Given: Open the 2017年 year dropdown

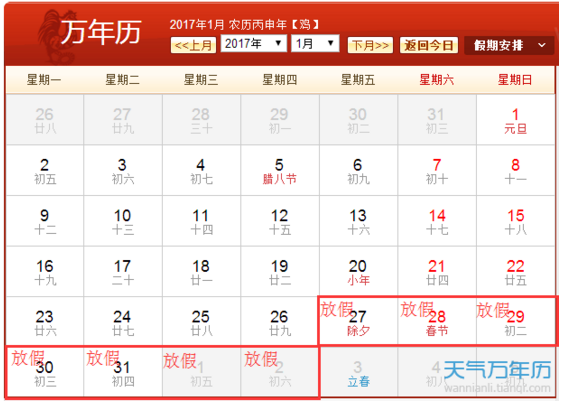Looking at the screenshot, I should coord(253,44).
